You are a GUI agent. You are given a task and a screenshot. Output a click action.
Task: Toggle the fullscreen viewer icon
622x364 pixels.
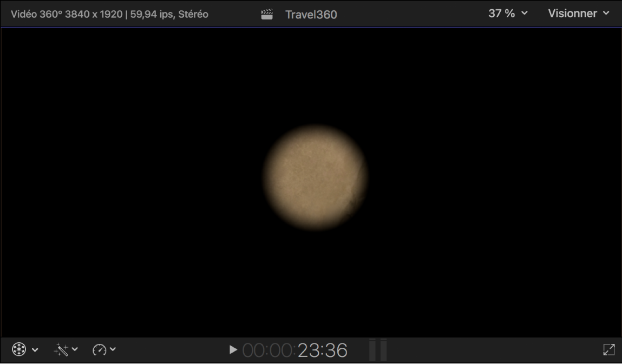pos(608,349)
